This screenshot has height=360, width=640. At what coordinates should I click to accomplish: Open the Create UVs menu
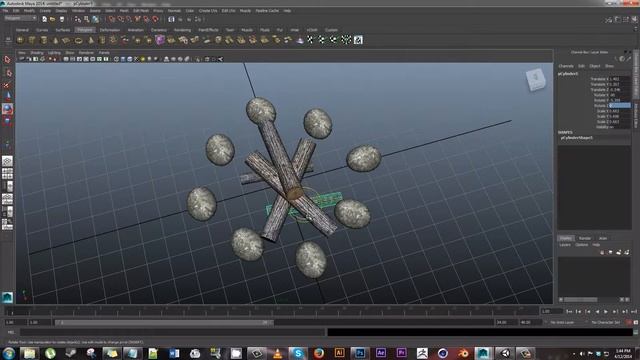tap(208, 11)
